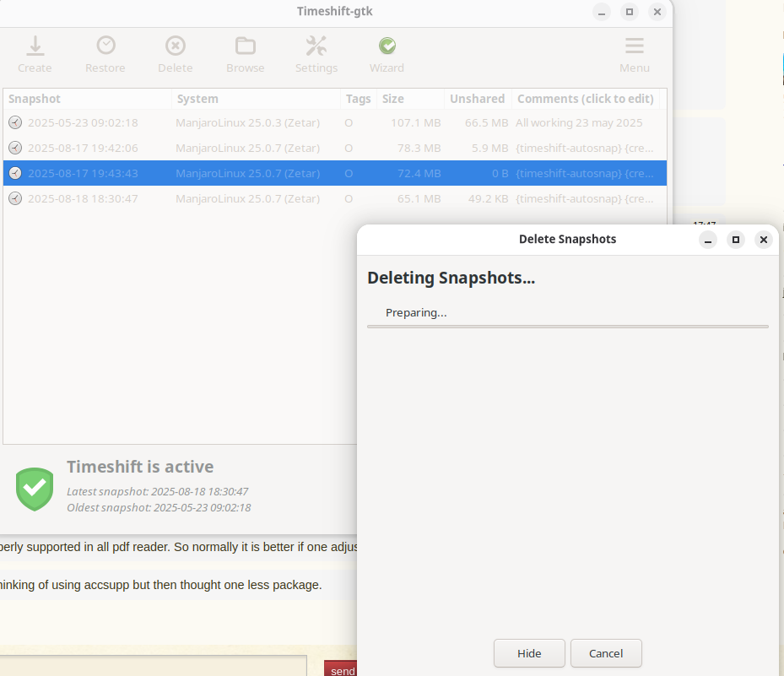
Task: Close the Delete Snapshots dialog
Action: pyautogui.click(x=764, y=240)
